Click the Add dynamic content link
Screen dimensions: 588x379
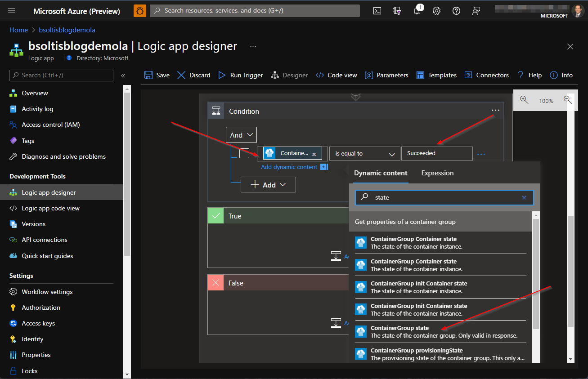289,167
